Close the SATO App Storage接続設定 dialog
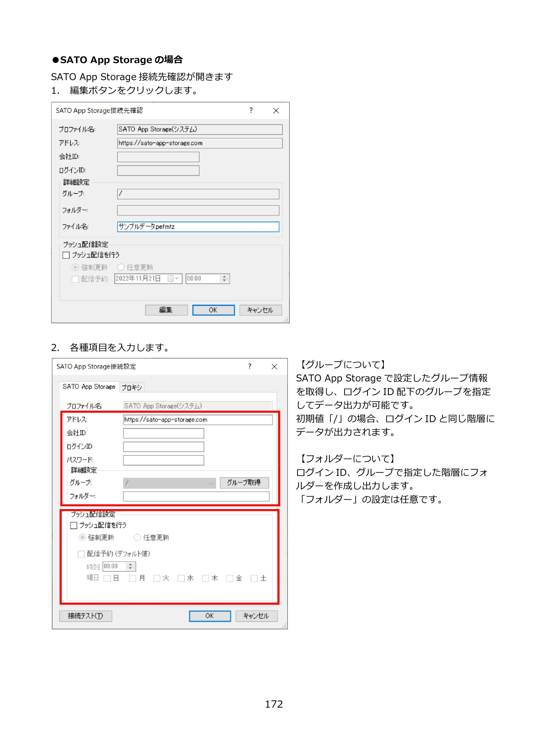The image size is (535, 756). [274, 367]
